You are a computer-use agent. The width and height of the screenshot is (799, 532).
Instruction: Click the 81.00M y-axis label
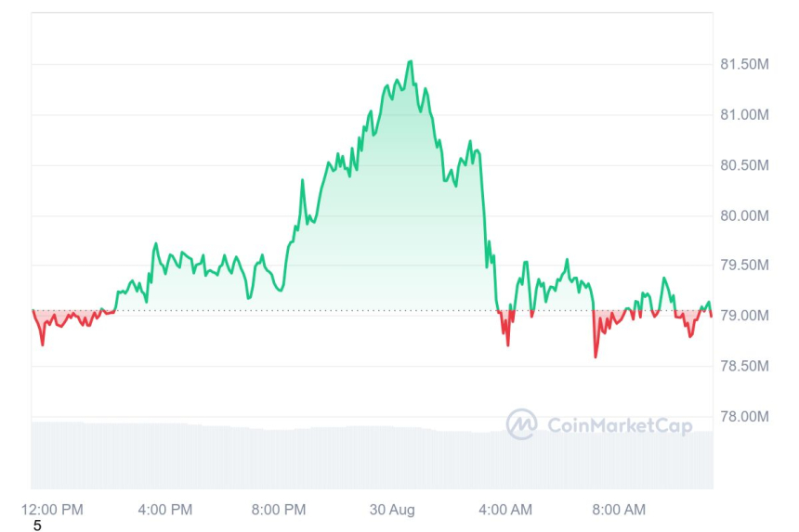[x=744, y=114]
